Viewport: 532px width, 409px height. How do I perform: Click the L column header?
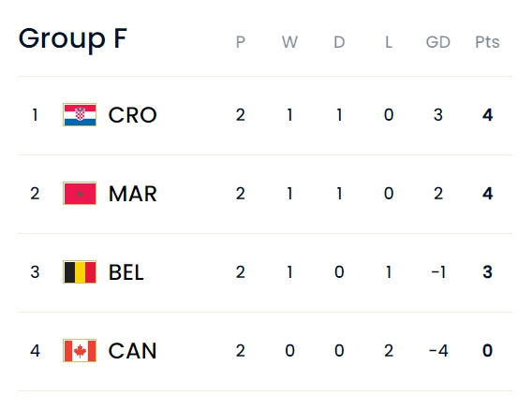pos(389,42)
